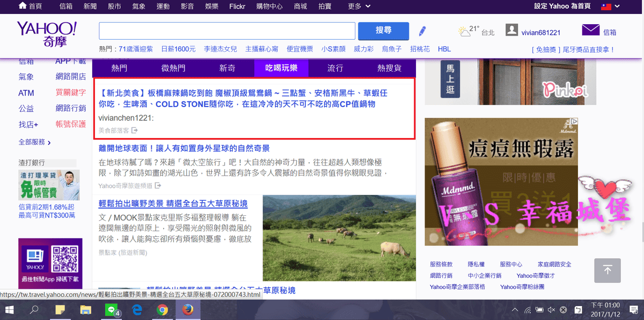Viewport: 644px width, 320px height.
Task: Click the blue 搜尋 search button
Action: pos(383,31)
